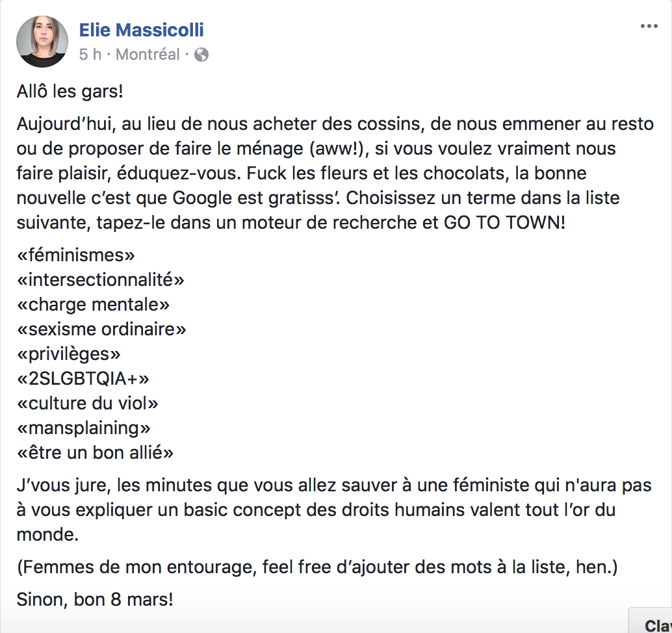Click the term «culture du viol»
Image resolution: width=672 pixels, height=633 pixels.
(88, 404)
